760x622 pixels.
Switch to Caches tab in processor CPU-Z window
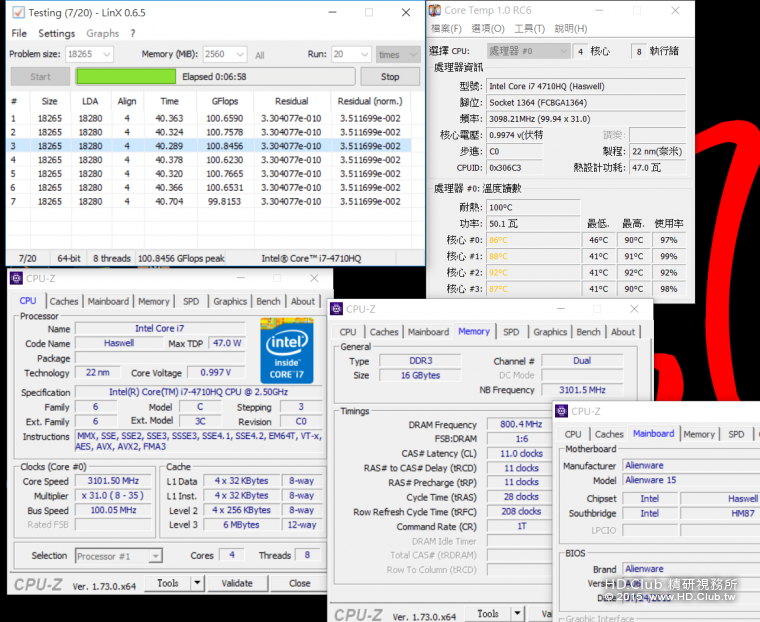(x=64, y=301)
